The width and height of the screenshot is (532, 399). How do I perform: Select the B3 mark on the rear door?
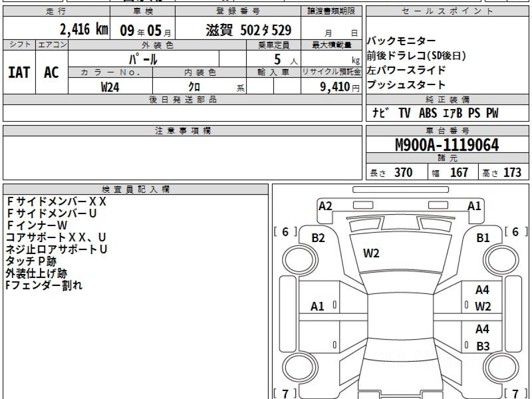point(483,346)
